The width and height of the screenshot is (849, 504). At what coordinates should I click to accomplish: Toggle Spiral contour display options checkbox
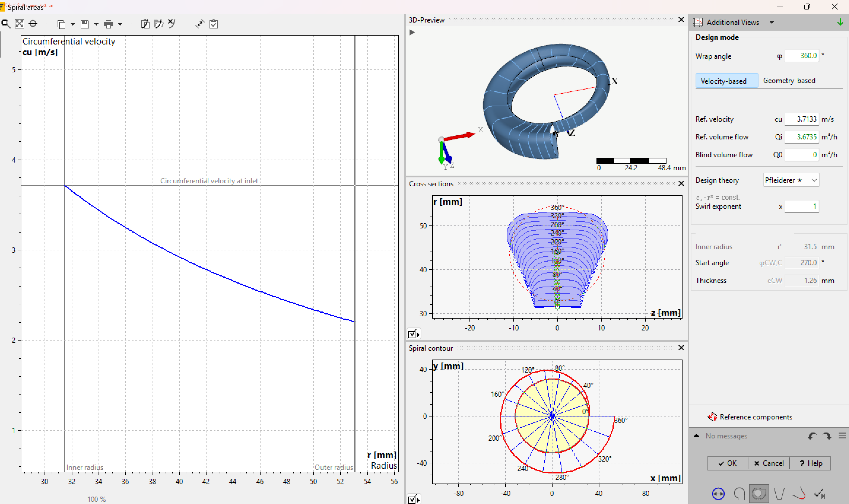click(x=413, y=499)
